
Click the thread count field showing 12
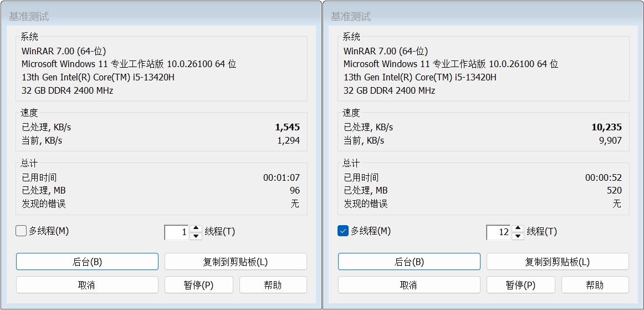tap(499, 232)
